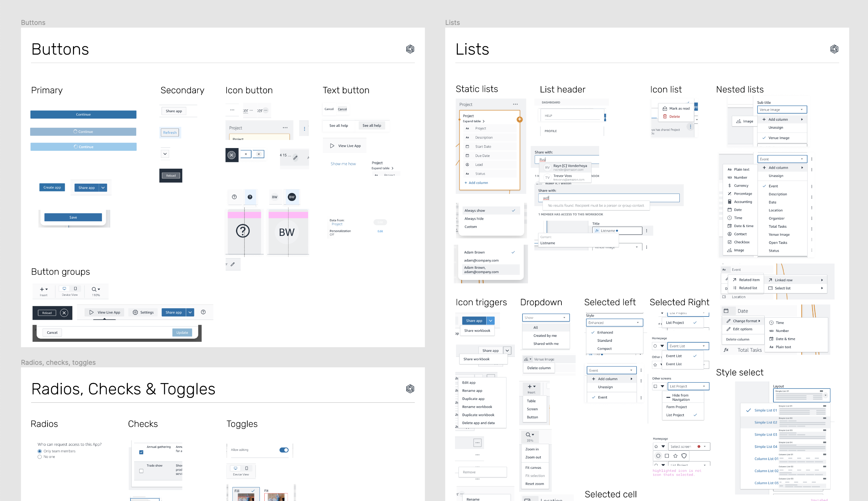Open the Show dropdown under Dropdown
868x501 pixels.
[x=546, y=318]
